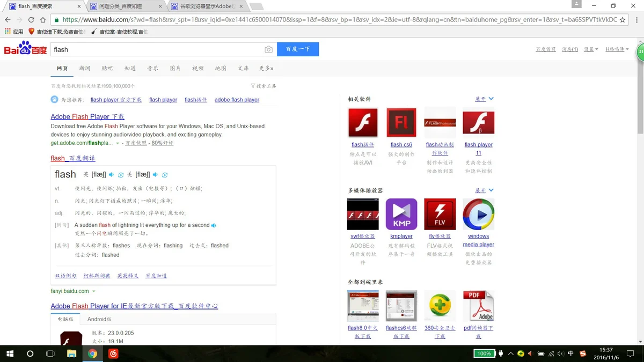644x362 pixels.
Task: Open 百度快照 cached link
Action: click(136, 143)
